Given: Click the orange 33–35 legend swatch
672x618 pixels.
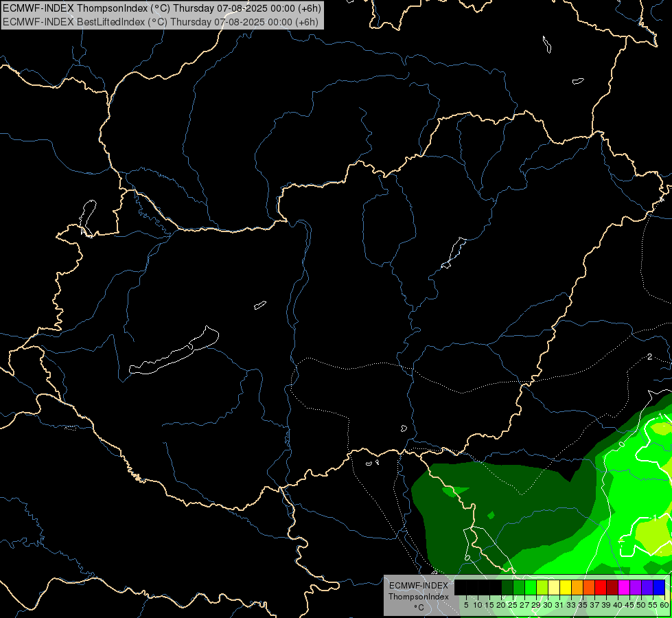Looking at the screenshot, I should [577, 587].
